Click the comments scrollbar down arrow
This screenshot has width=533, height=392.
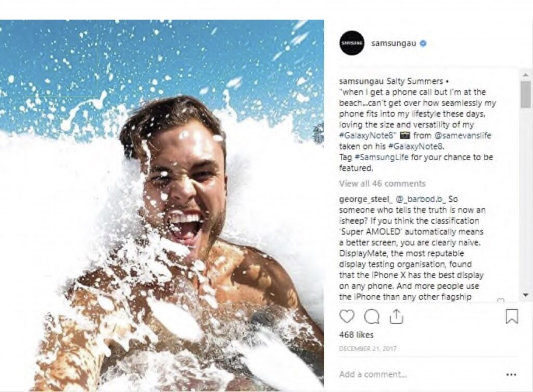coord(525,295)
